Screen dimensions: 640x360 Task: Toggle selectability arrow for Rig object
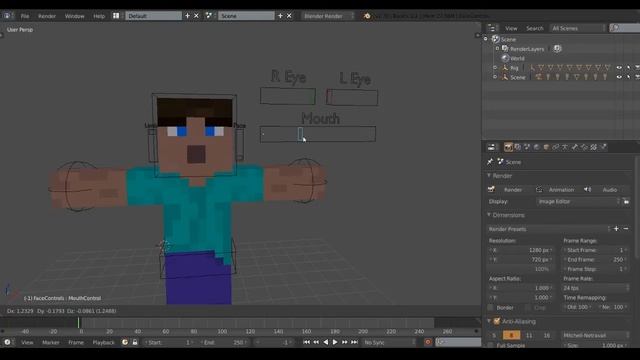629,68
